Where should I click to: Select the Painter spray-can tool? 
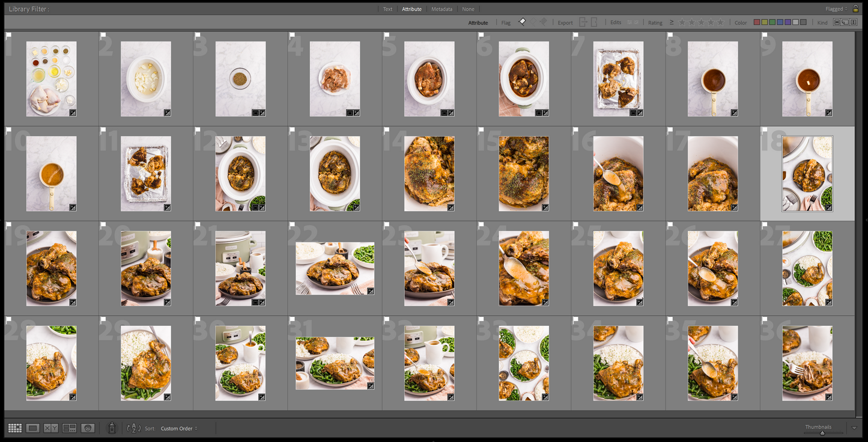[112, 428]
